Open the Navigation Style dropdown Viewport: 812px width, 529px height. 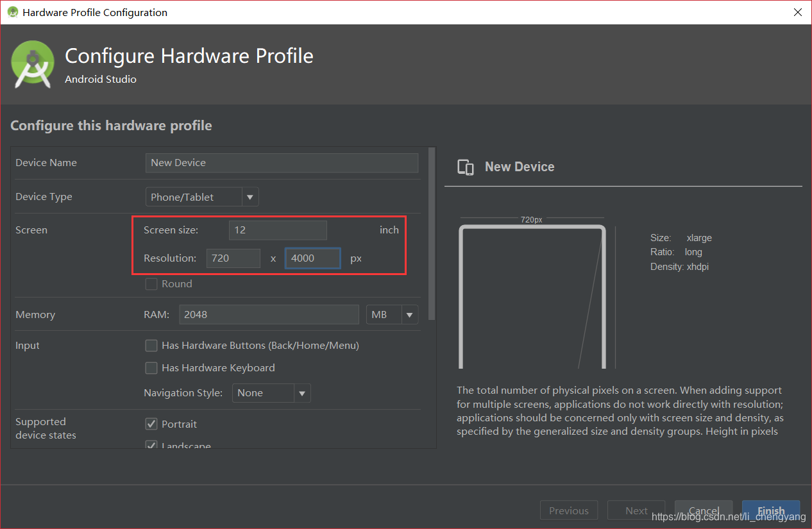(271, 393)
